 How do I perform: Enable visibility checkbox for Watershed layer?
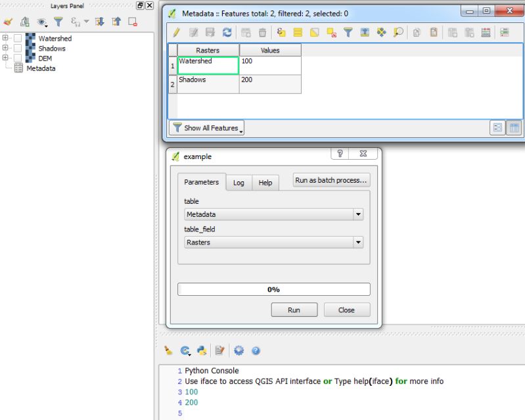[x=18, y=38]
